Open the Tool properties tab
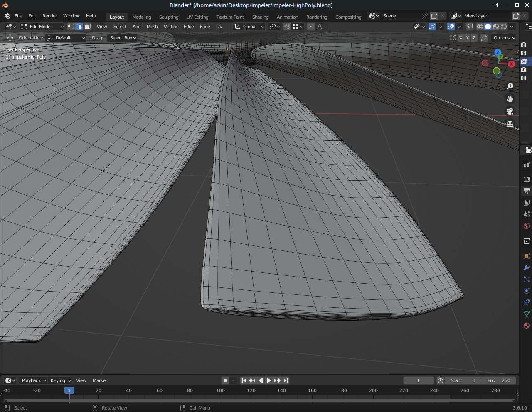The image size is (532, 412). point(526,164)
